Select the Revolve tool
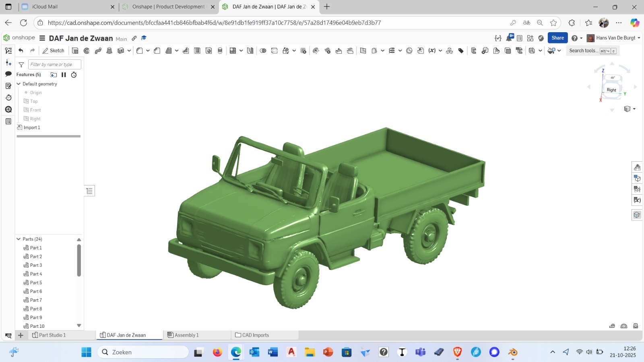 click(87, 51)
